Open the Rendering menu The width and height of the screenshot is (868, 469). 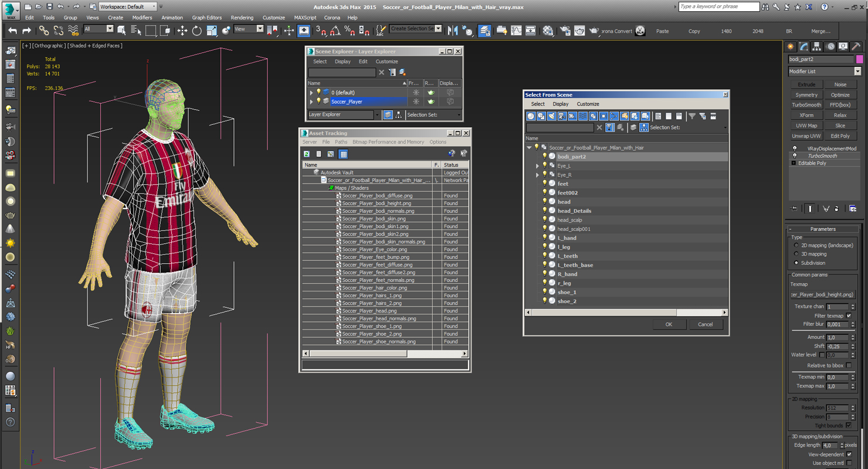coord(242,18)
